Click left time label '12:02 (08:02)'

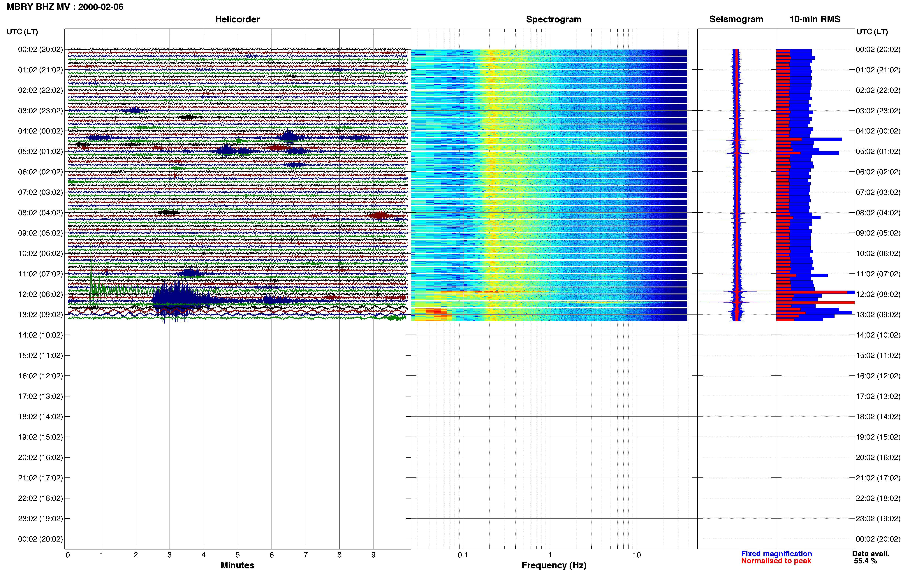(40, 294)
